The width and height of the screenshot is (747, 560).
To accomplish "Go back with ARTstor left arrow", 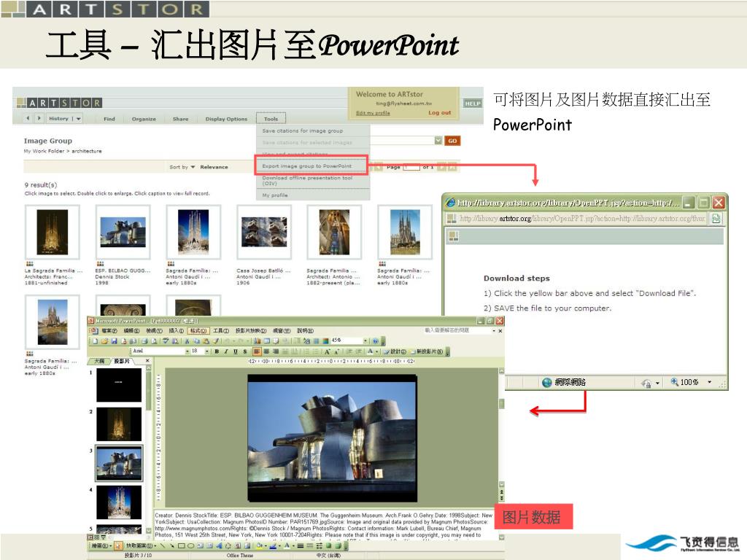I will click(28, 118).
